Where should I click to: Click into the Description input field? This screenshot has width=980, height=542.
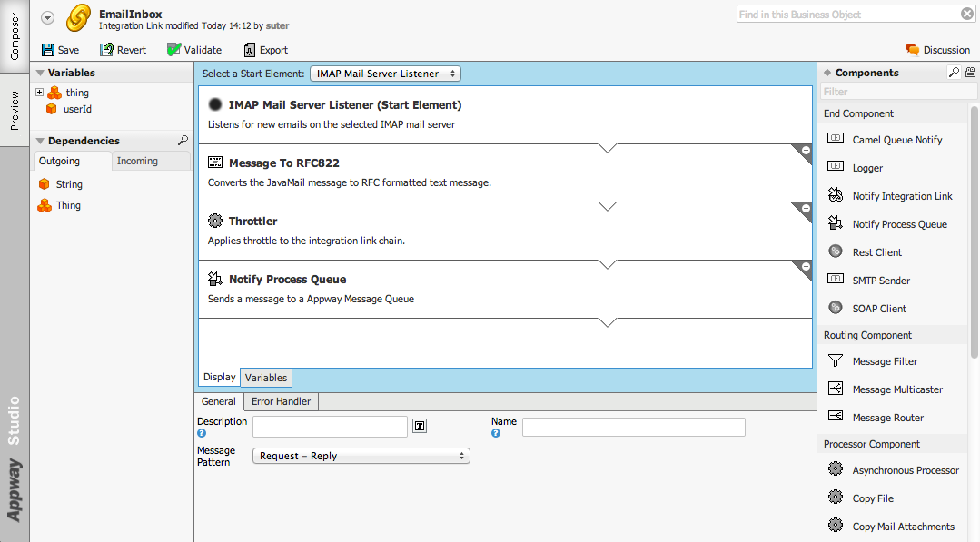point(330,427)
